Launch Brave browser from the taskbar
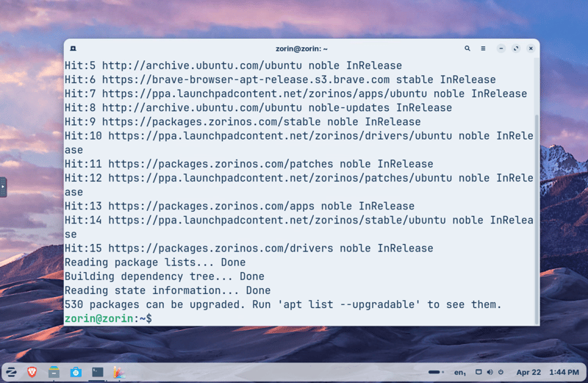This screenshot has height=383, width=588. point(32,372)
